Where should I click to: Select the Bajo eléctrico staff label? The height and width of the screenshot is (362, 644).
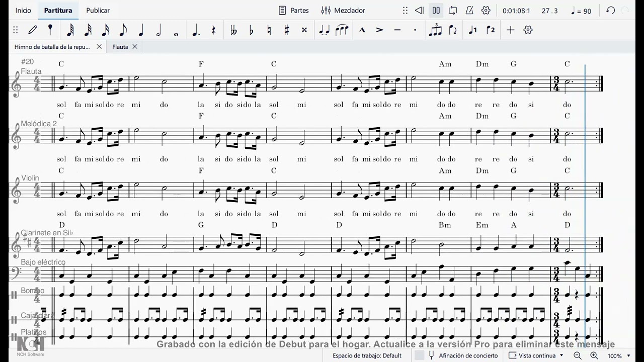(x=43, y=262)
